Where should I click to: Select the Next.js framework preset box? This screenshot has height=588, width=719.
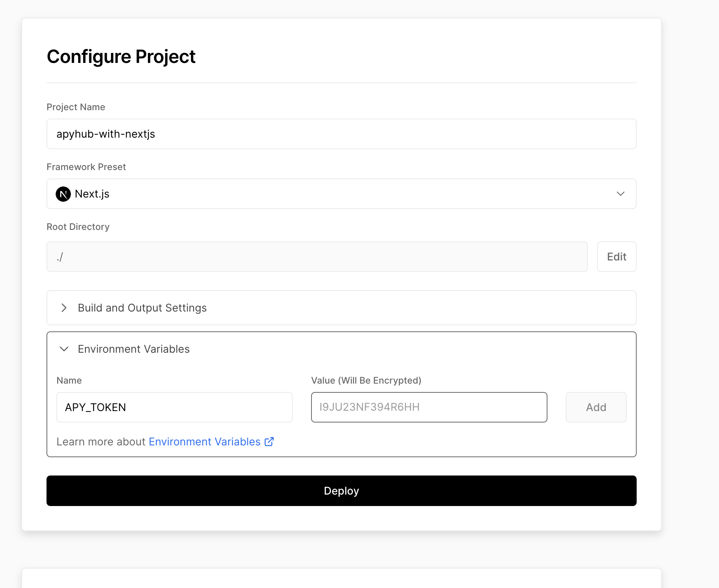342,194
